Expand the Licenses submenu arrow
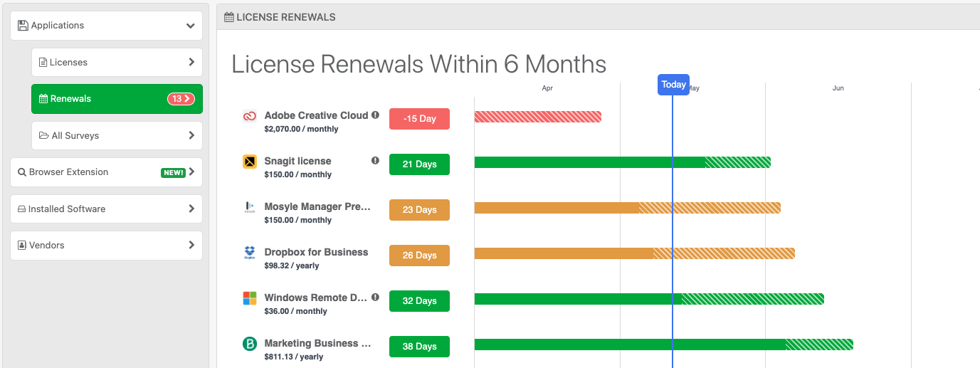Viewport: 980px width, 368px height. coord(191,62)
